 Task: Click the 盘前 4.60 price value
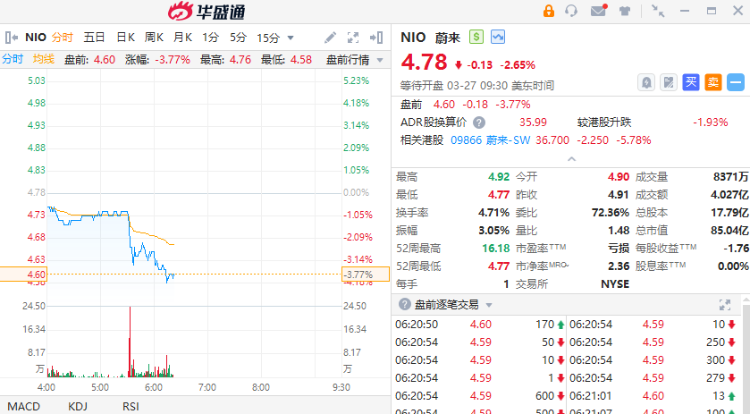tap(444, 104)
